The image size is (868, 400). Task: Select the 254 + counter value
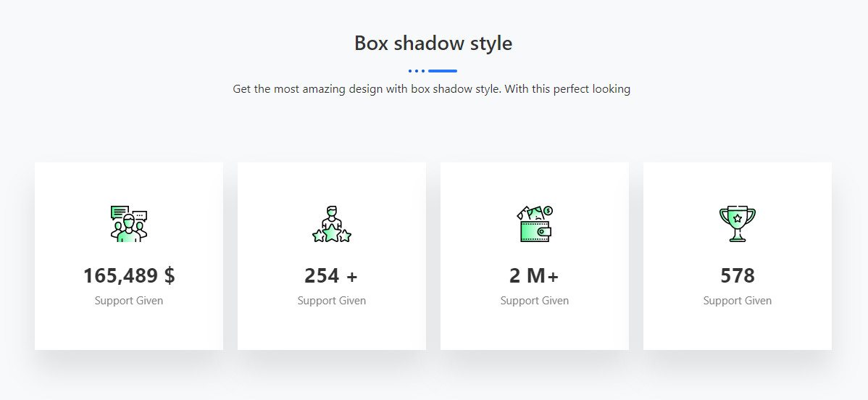tap(332, 276)
